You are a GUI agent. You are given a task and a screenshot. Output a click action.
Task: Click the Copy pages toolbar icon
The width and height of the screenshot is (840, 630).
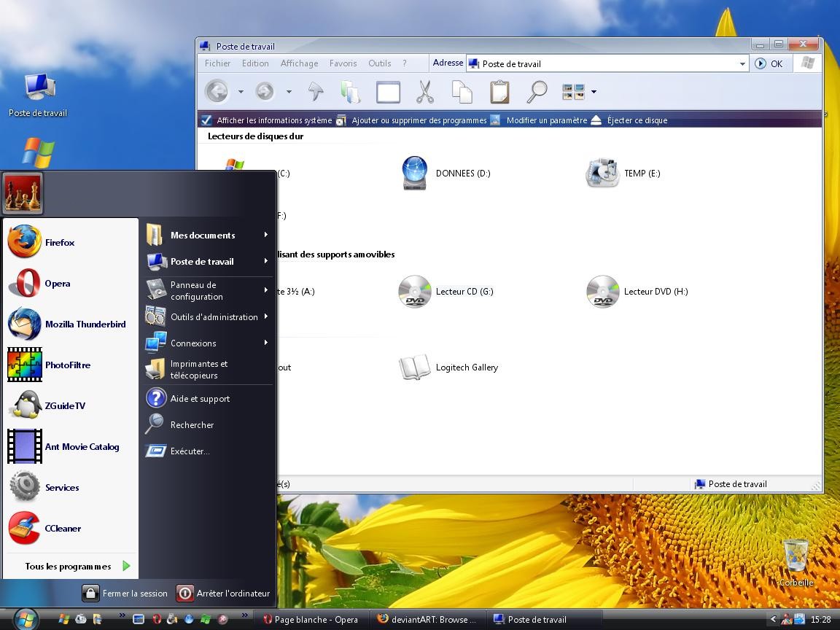462,92
